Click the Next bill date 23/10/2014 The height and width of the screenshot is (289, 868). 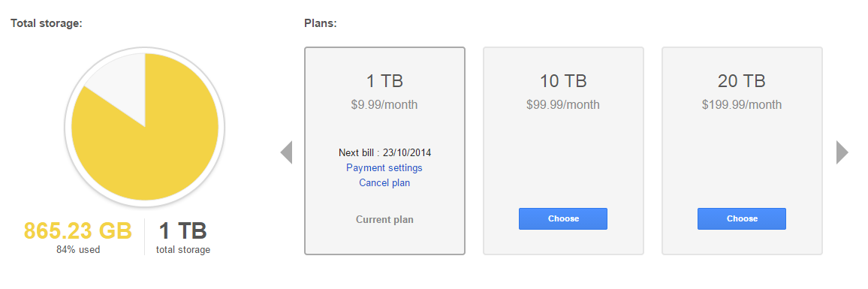coord(407,153)
